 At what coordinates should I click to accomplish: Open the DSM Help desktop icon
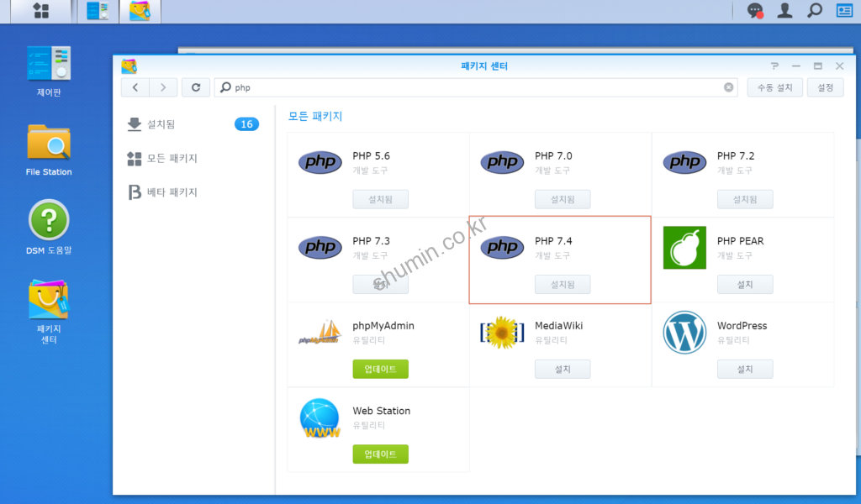[48, 221]
